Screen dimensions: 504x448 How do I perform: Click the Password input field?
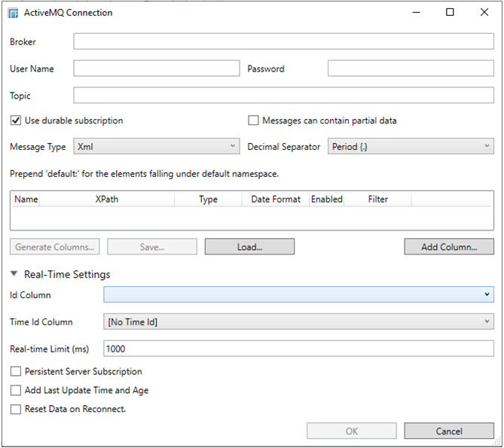click(411, 69)
